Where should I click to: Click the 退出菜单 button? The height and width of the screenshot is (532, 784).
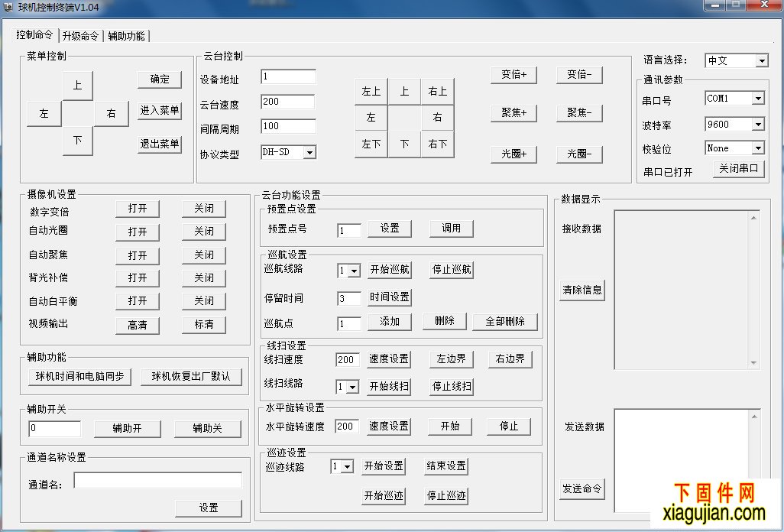click(x=160, y=144)
